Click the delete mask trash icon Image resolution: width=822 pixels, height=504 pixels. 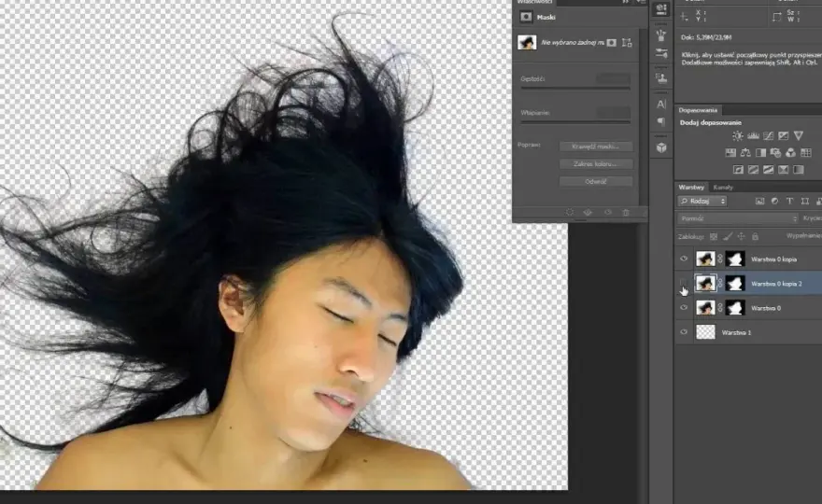(626, 213)
